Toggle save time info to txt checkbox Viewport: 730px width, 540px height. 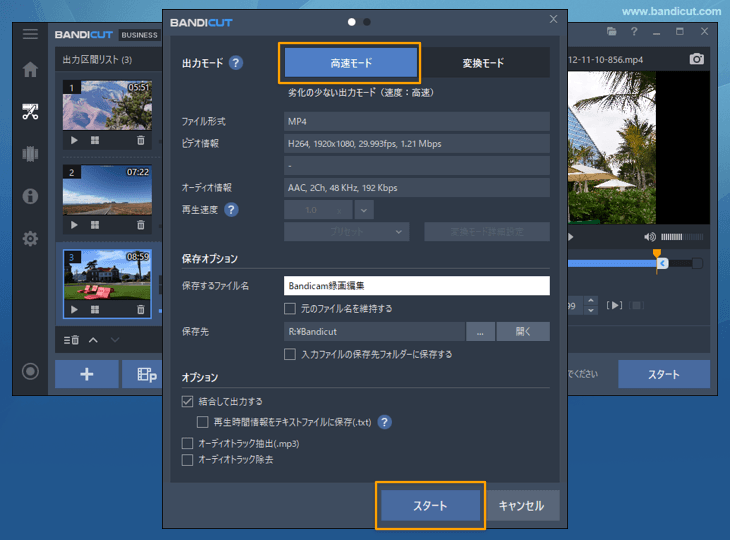tap(203, 422)
